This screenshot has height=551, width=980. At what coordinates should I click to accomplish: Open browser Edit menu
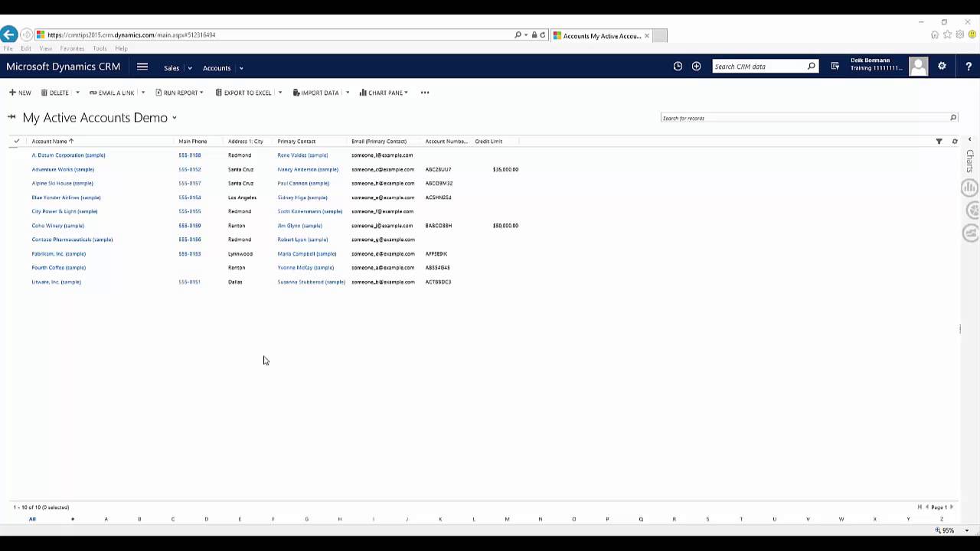[26, 48]
